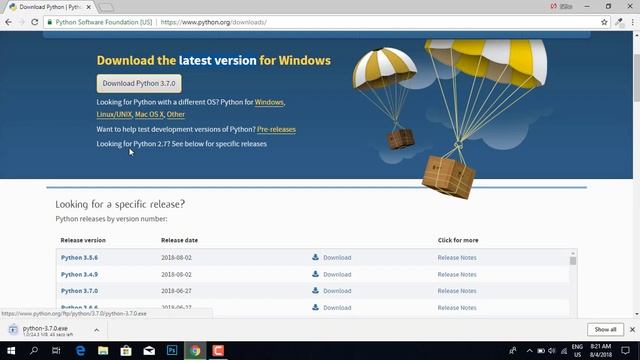Select the Download Python browser tab
This screenshot has width=640, height=360.
[x=49, y=7]
